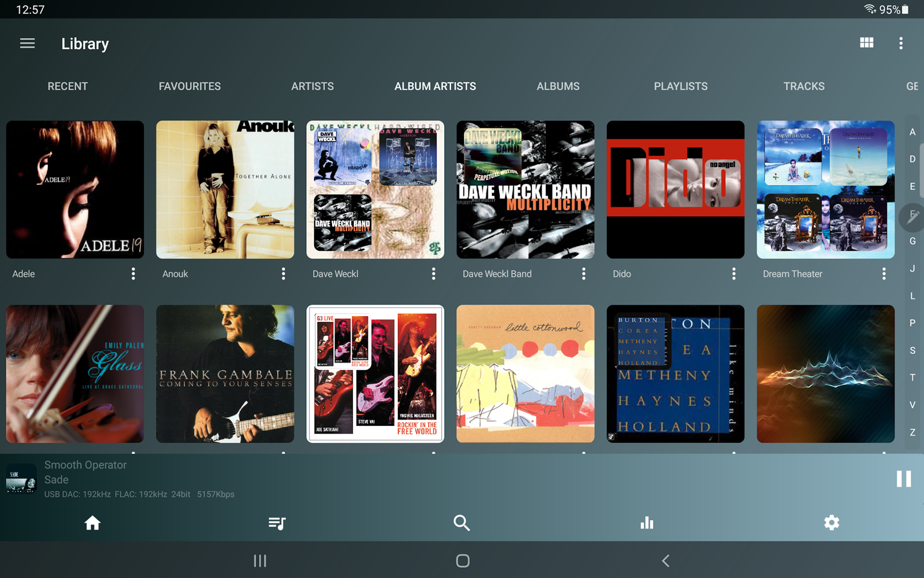Image resolution: width=924 pixels, height=578 pixels.
Task: Open the Anouk artist cover
Action: pyautogui.click(x=225, y=190)
